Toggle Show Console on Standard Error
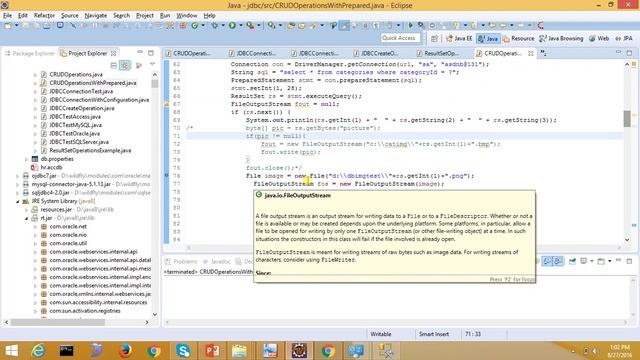This screenshot has width=640, height=360. click(x=558, y=261)
